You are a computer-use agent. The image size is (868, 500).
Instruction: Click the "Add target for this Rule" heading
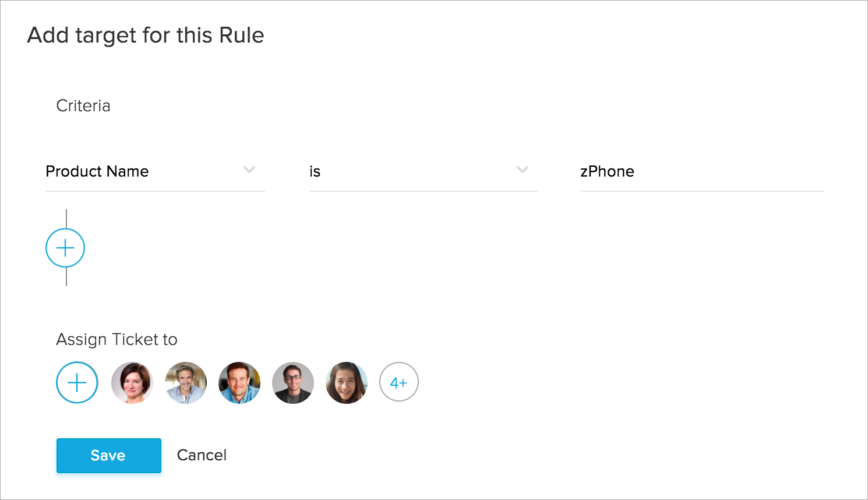point(146,36)
